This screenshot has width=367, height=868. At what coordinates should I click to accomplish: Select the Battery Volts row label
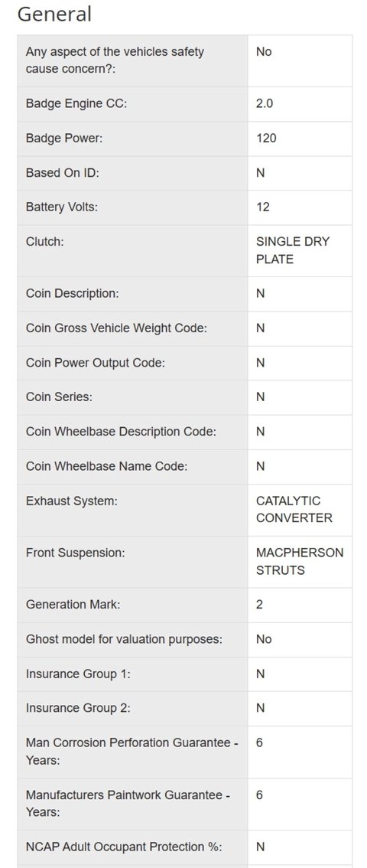[x=62, y=207]
